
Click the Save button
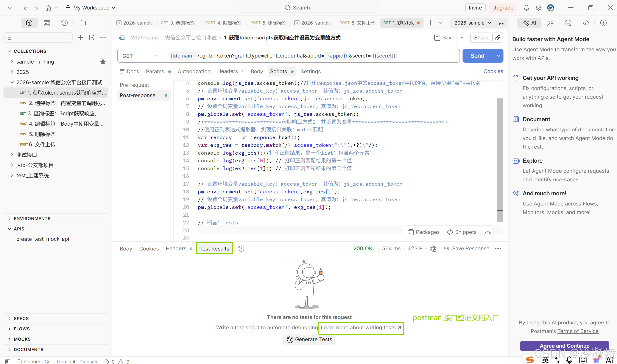tap(444, 37)
